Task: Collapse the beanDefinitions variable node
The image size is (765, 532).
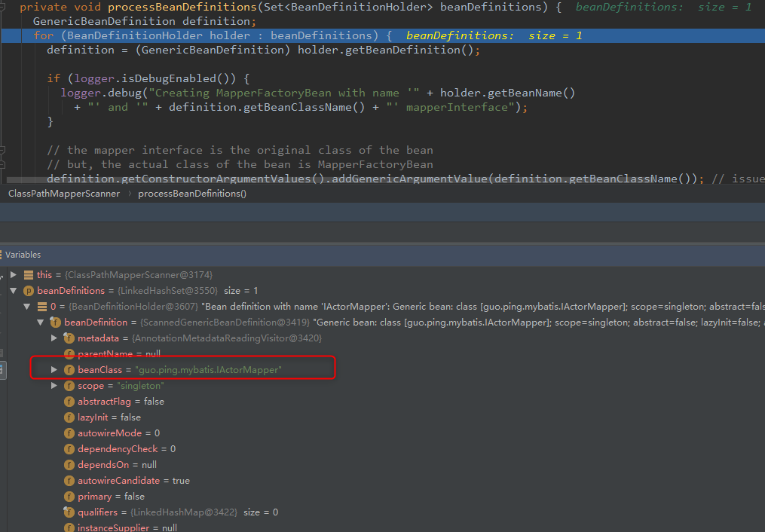Action: (x=14, y=291)
